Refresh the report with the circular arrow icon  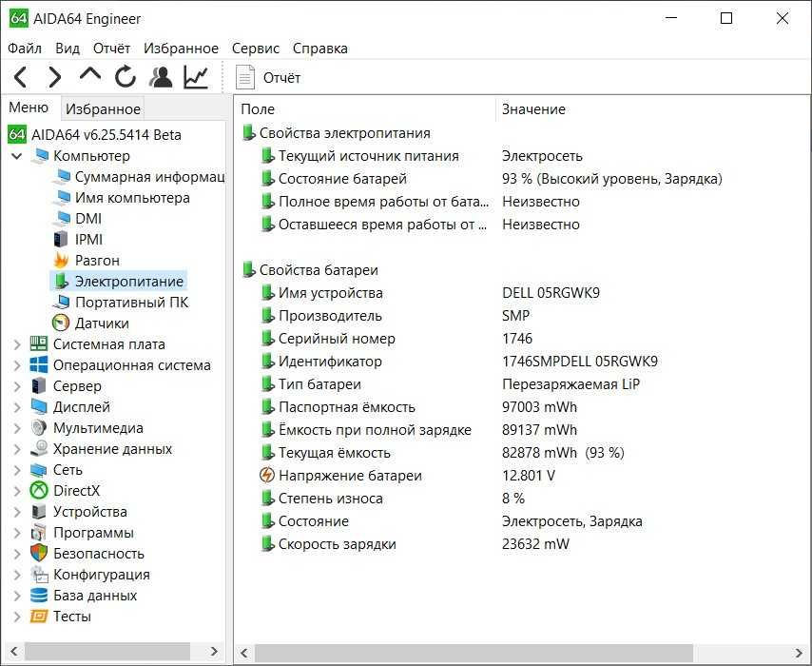126,77
